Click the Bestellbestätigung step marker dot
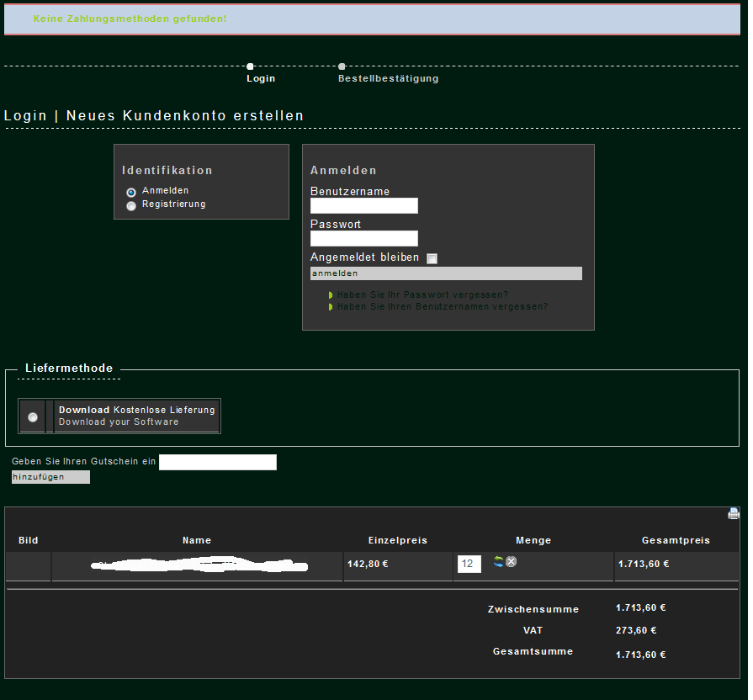The height and width of the screenshot is (700, 753). [x=342, y=66]
